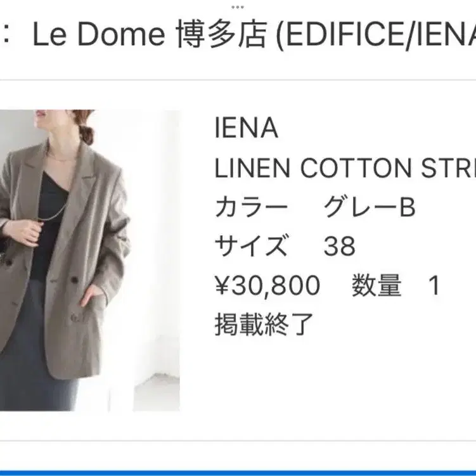Click the gray skirt in product photo
This screenshot has width=476, height=476.
pos(34,349)
